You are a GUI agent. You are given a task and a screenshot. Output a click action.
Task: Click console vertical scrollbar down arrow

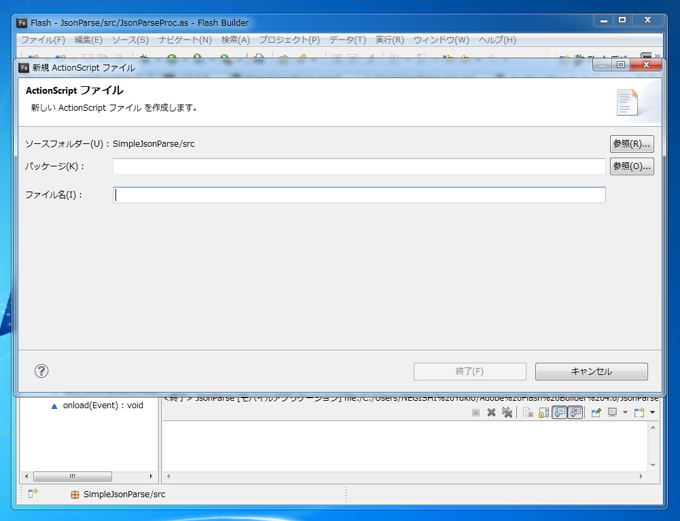click(x=653, y=465)
